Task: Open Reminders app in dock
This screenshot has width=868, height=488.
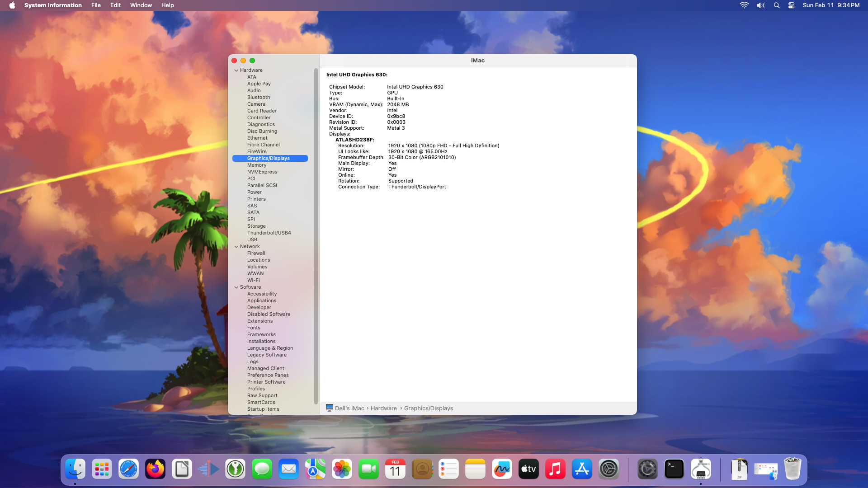Action: (448, 469)
